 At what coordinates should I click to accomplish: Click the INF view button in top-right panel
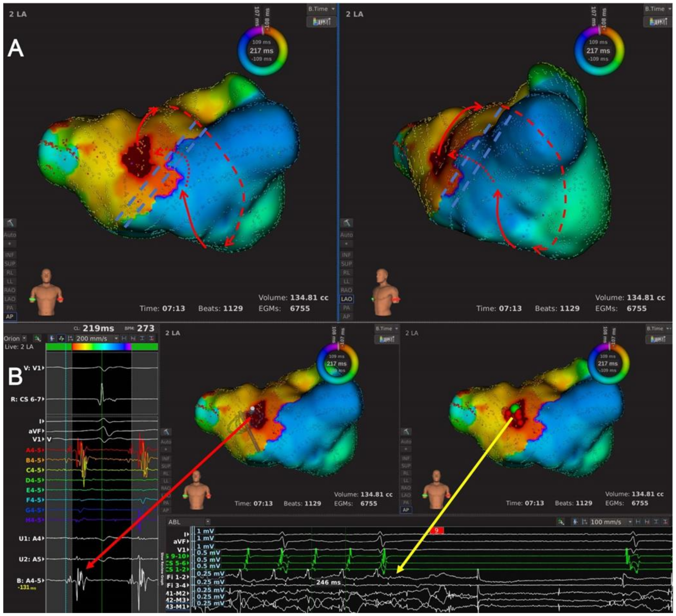pos(346,255)
